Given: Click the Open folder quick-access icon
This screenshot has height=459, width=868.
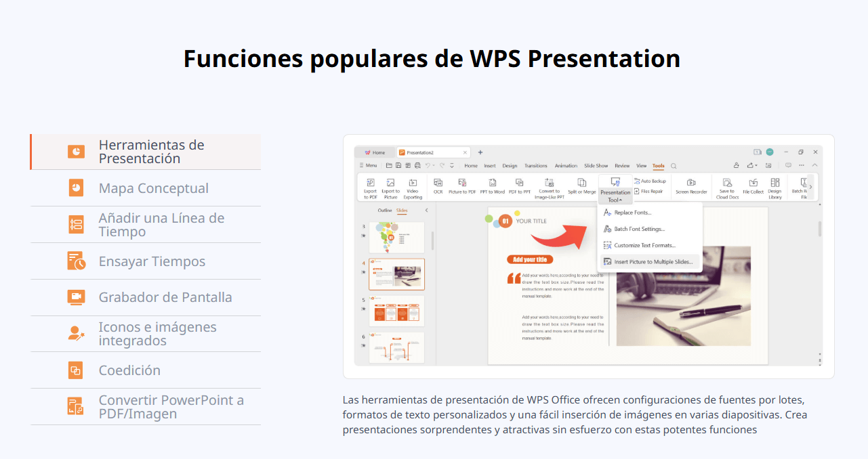Looking at the screenshot, I should pos(389,165).
